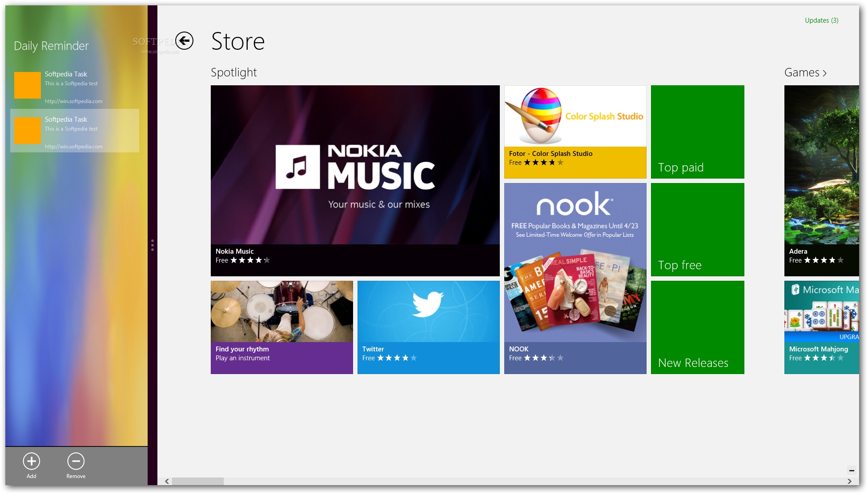Click the Nokia Music star rating
This screenshot has height=494, width=868.
coord(250,260)
